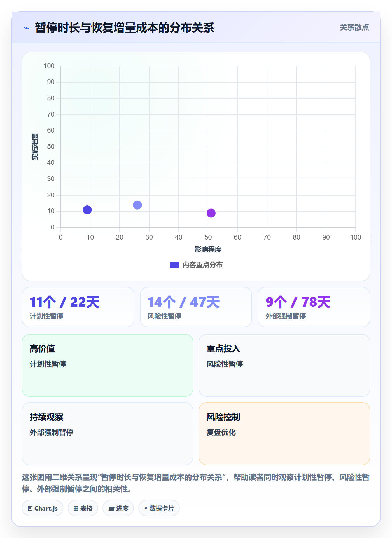Click the chart title 暂停时长与恢复增量成本的分布关系
The width and height of the screenshot is (392, 538).
tap(125, 28)
